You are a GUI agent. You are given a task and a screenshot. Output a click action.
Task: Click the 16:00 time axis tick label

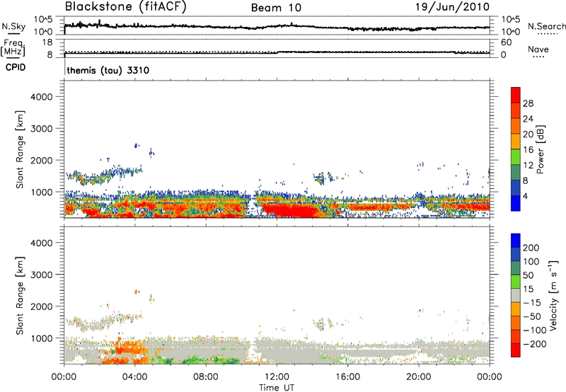(347, 377)
